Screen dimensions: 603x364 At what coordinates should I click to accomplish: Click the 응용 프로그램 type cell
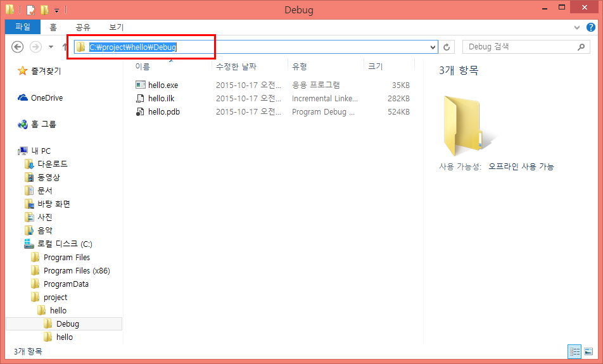pyautogui.click(x=316, y=85)
